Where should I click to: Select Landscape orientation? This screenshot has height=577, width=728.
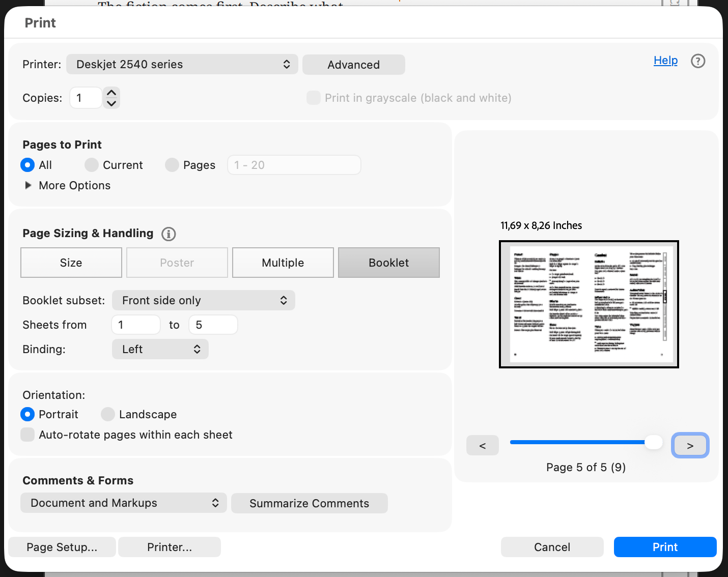tap(108, 414)
